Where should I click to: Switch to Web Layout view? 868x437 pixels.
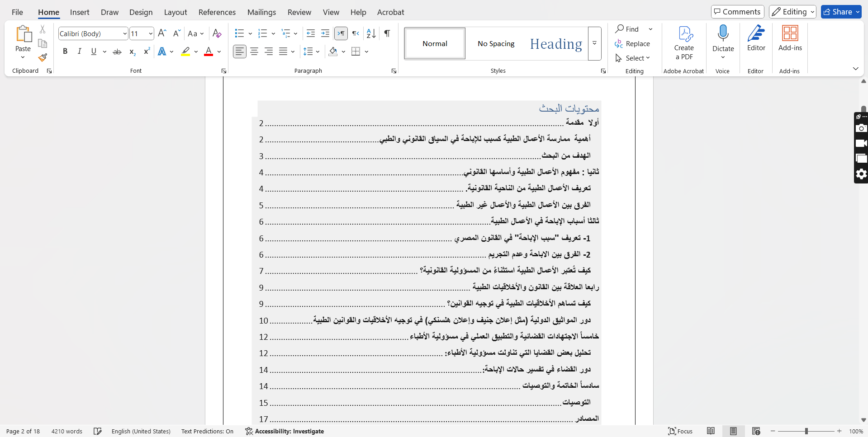pyautogui.click(x=756, y=431)
